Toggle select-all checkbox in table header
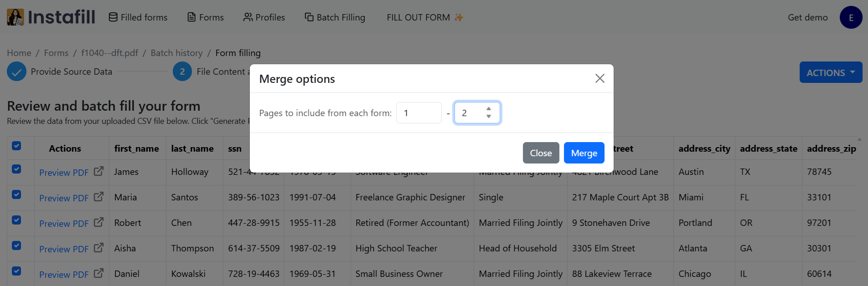 [16, 146]
